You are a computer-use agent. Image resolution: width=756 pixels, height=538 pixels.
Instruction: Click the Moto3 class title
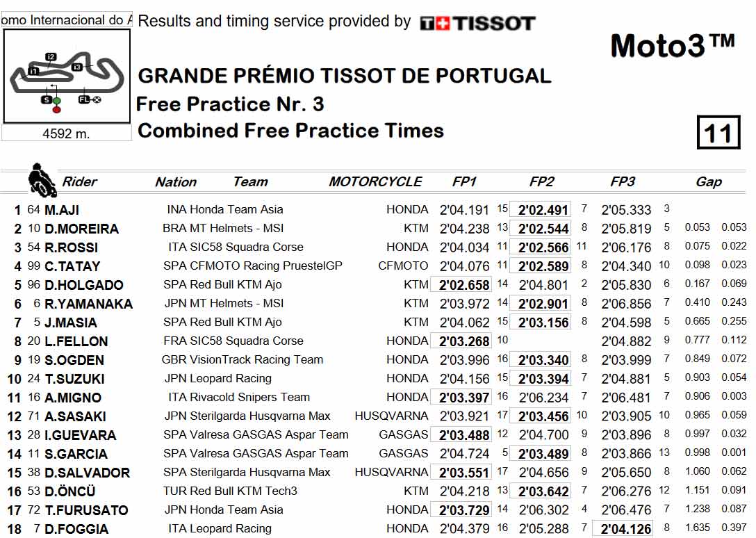click(673, 46)
